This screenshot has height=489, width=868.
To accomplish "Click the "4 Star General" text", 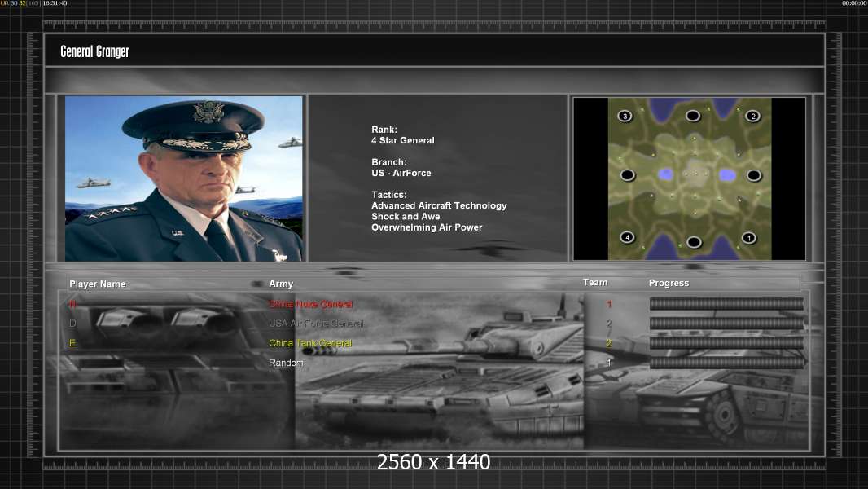I will [403, 141].
